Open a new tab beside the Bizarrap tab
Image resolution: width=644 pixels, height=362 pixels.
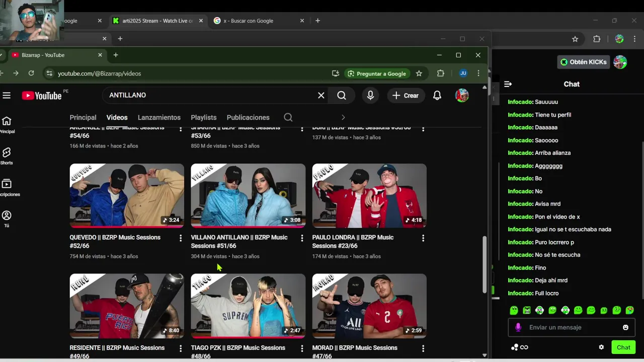(116, 55)
